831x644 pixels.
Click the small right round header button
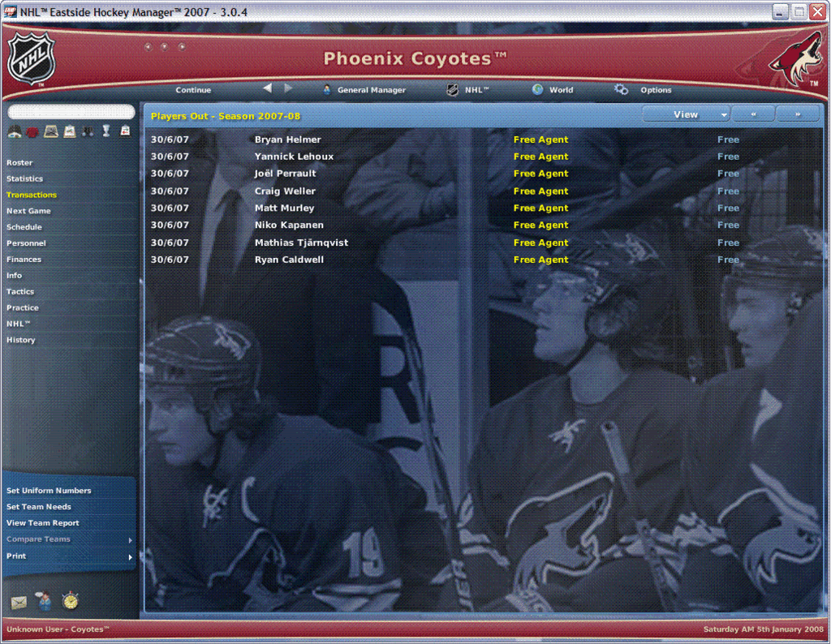coord(182,46)
